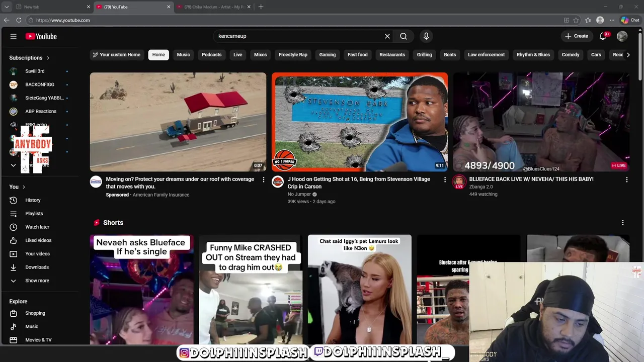Select the Music filter chip
Image resolution: width=644 pixels, height=362 pixels.
[x=183, y=55]
